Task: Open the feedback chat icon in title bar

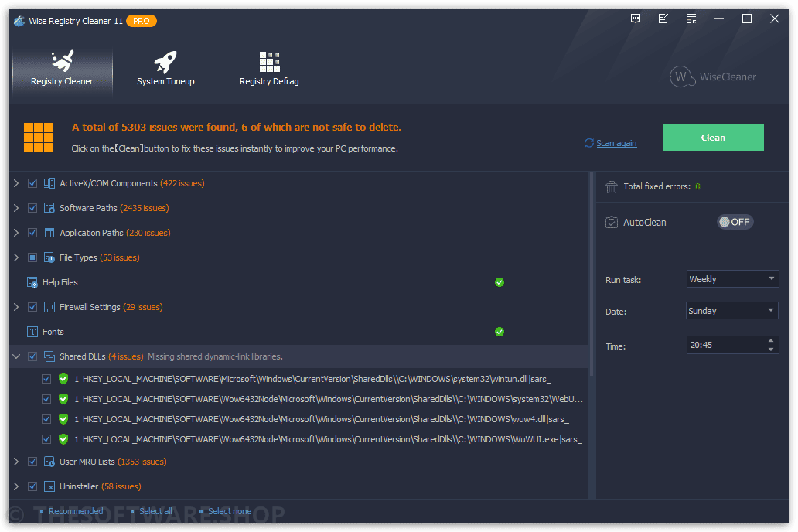Action: (x=635, y=19)
